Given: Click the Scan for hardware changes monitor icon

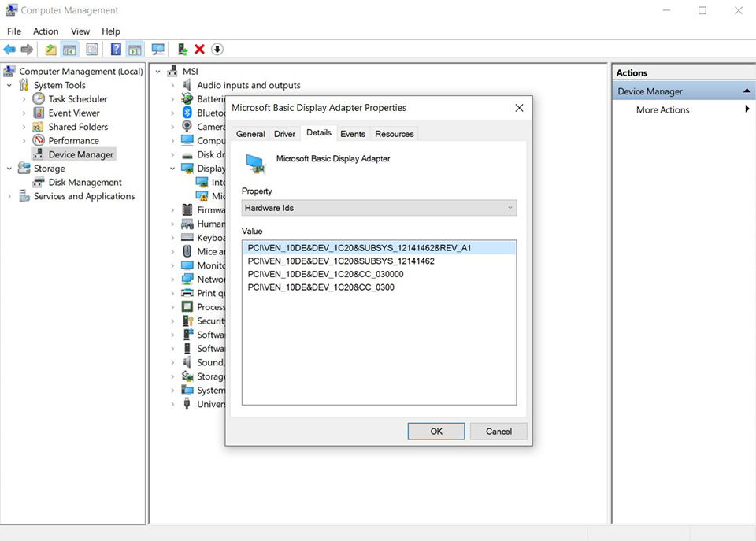Looking at the screenshot, I should coord(157,49).
